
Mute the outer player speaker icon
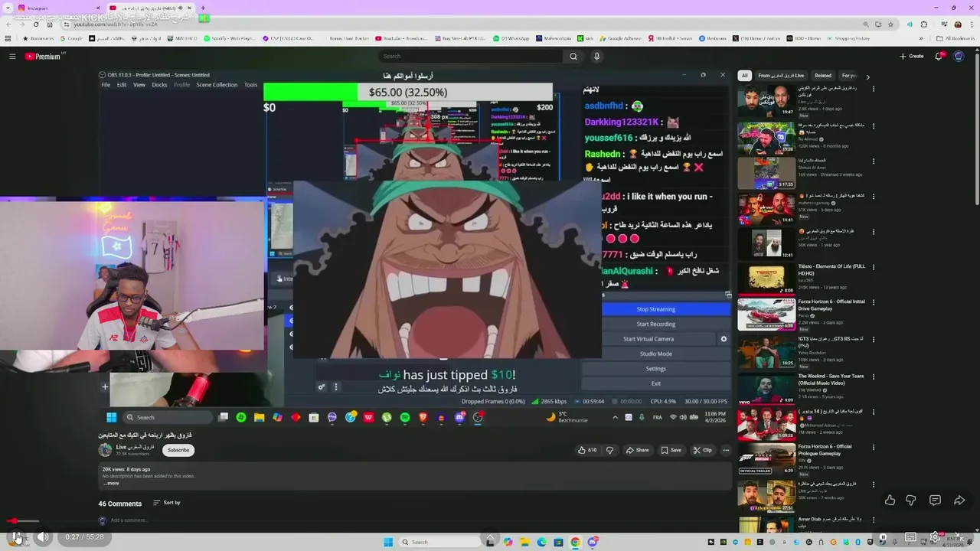[x=43, y=537]
